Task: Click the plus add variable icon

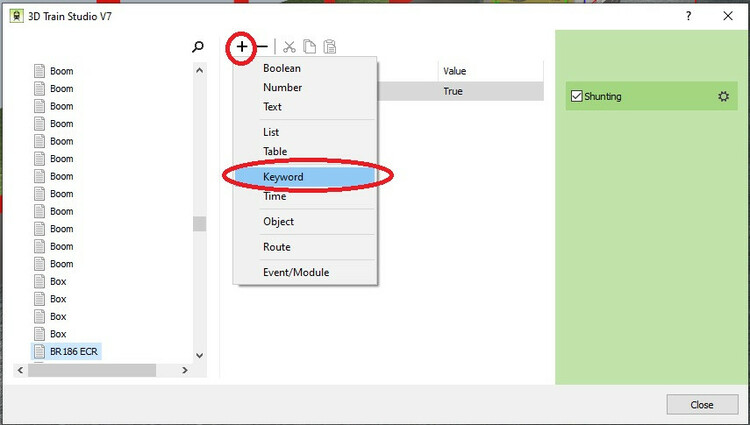Action: 242,46
